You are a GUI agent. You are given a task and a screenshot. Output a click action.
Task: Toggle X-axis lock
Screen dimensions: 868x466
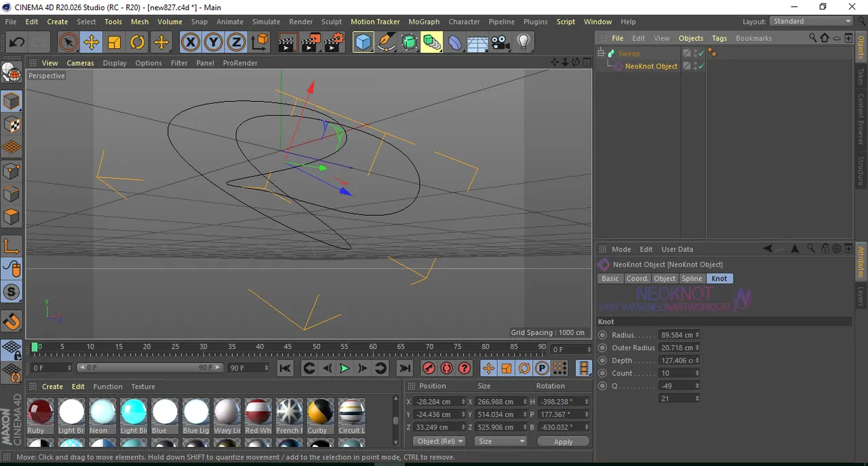coord(191,43)
